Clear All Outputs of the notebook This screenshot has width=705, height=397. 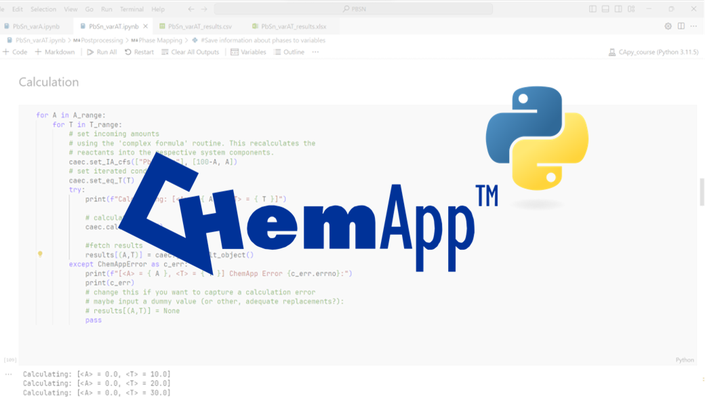coord(190,52)
